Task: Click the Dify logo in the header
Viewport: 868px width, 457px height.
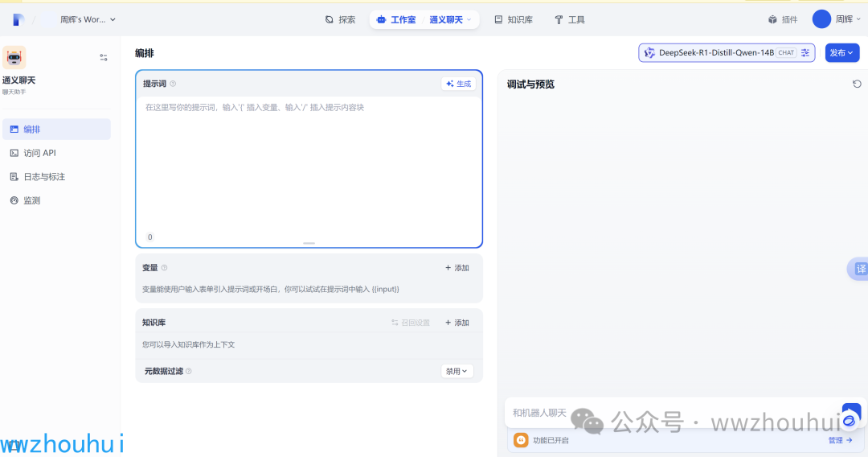Action: click(x=18, y=19)
